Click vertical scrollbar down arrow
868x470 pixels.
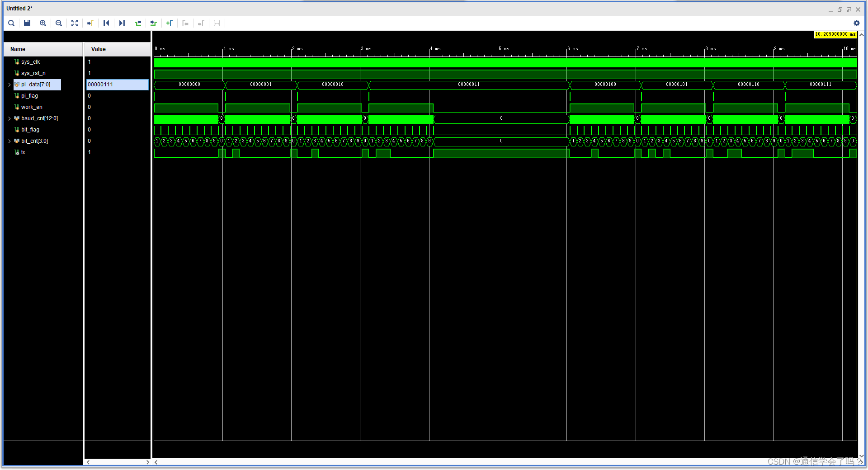click(862, 456)
